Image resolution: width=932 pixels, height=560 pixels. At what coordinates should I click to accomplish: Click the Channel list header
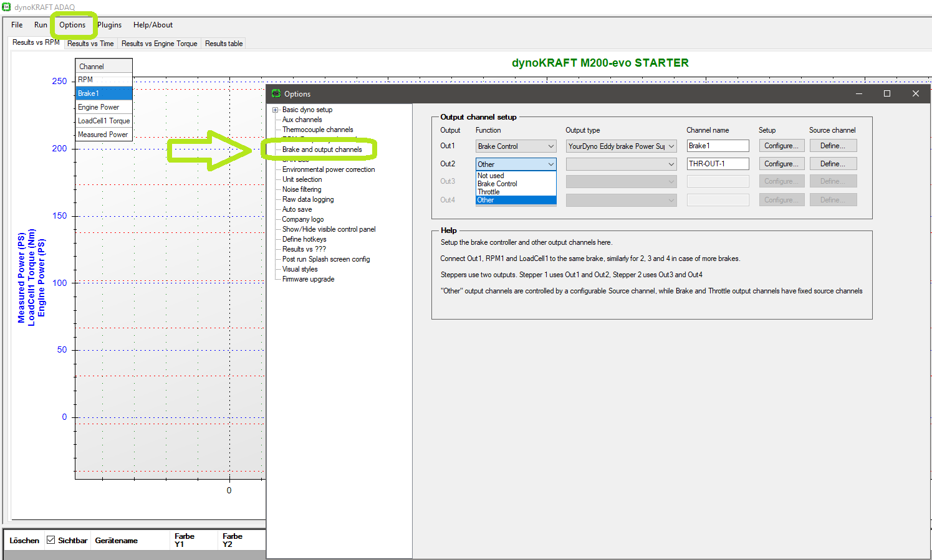coord(104,66)
